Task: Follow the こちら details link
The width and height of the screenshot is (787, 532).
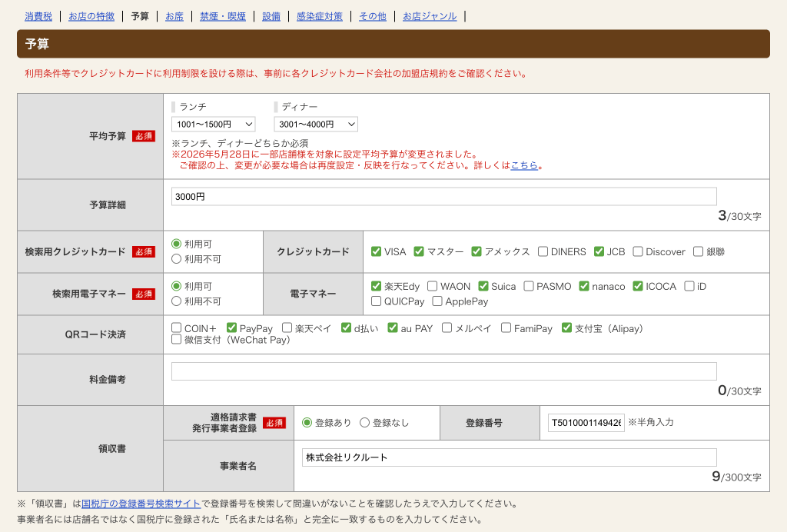Action: tap(524, 165)
